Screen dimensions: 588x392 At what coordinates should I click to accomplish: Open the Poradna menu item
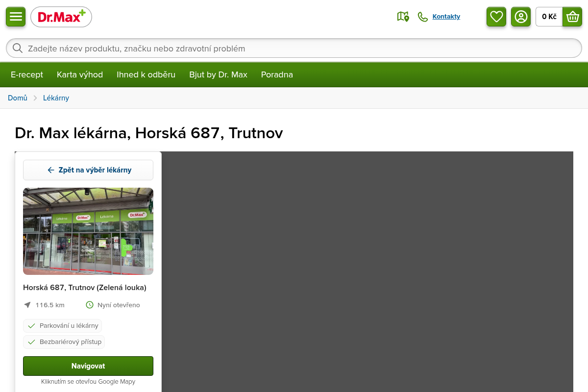point(277,74)
